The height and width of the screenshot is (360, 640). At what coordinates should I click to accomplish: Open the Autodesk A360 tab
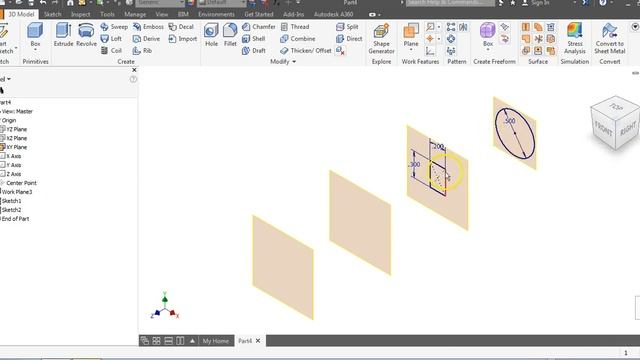coord(333,14)
